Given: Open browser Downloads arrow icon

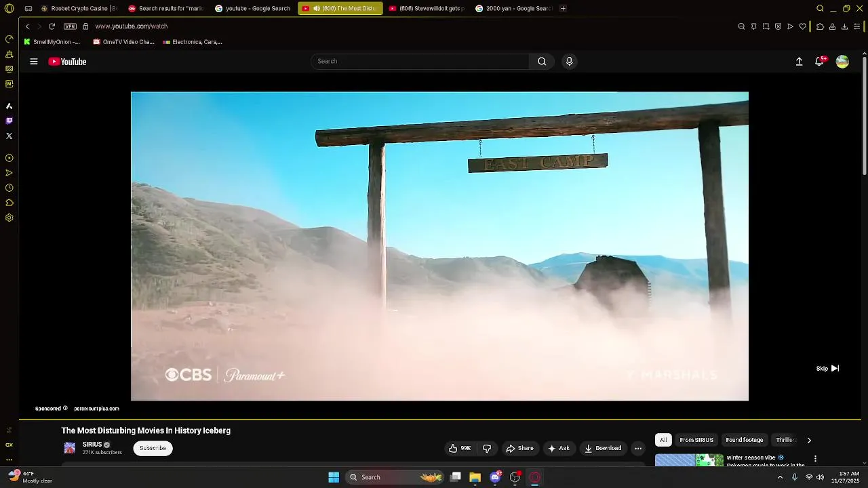Looking at the screenshot, I should [844, 26].
